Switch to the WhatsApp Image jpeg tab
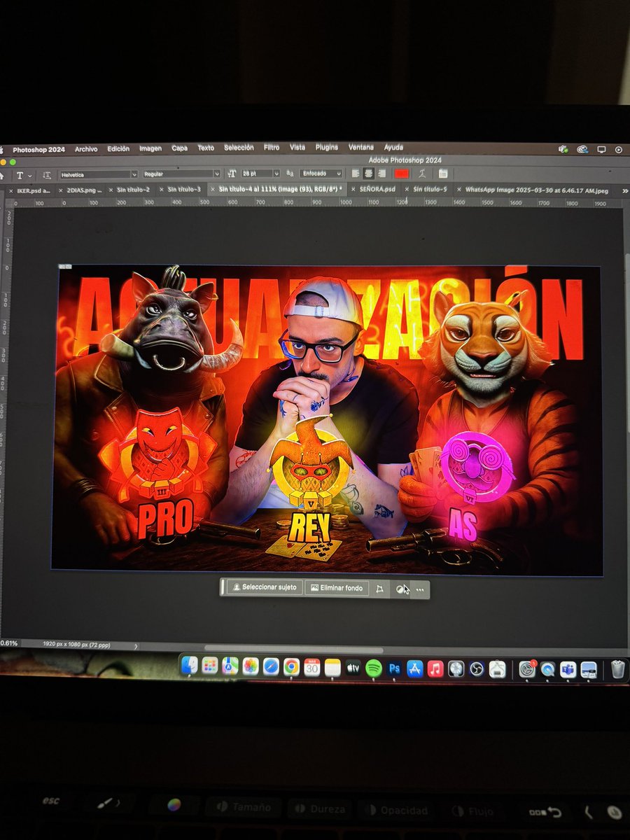The width and height of the screenshot is (630, 840). tap(538, 190)
